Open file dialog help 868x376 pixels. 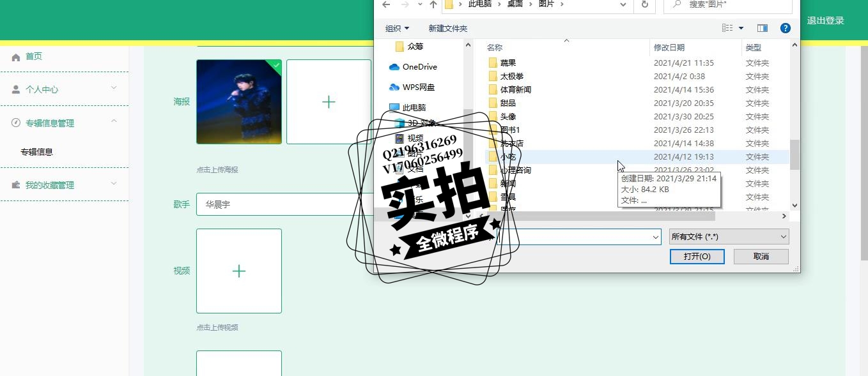point(786,28)
